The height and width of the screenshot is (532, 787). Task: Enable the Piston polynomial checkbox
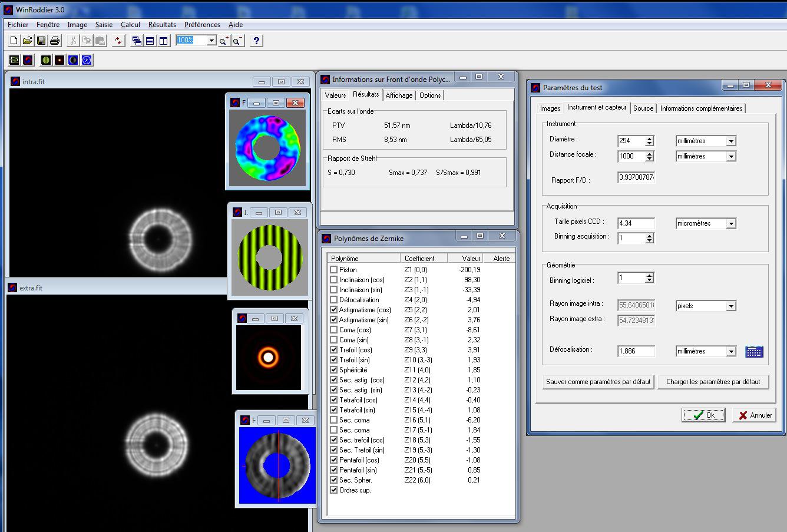(x=334, y=270)
